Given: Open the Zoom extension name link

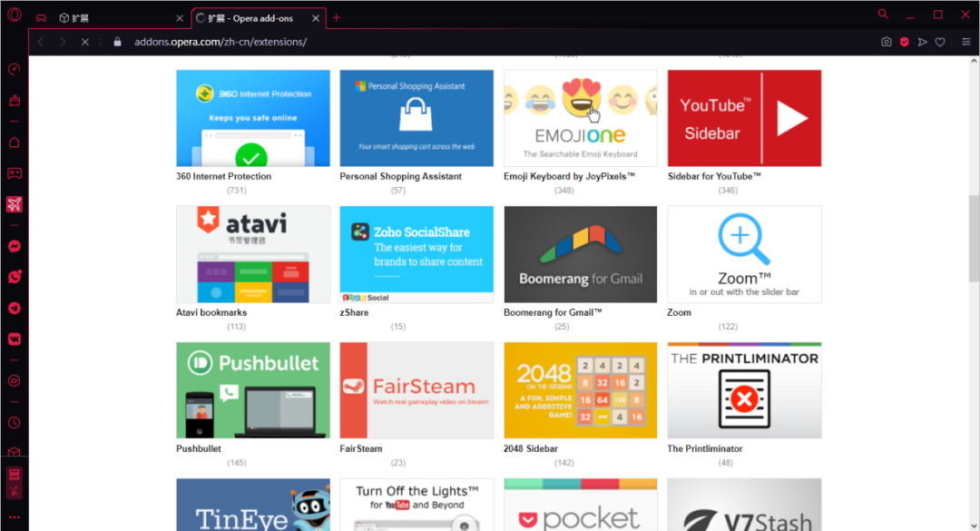Looking at the screenshot, I should click(679, 313).
